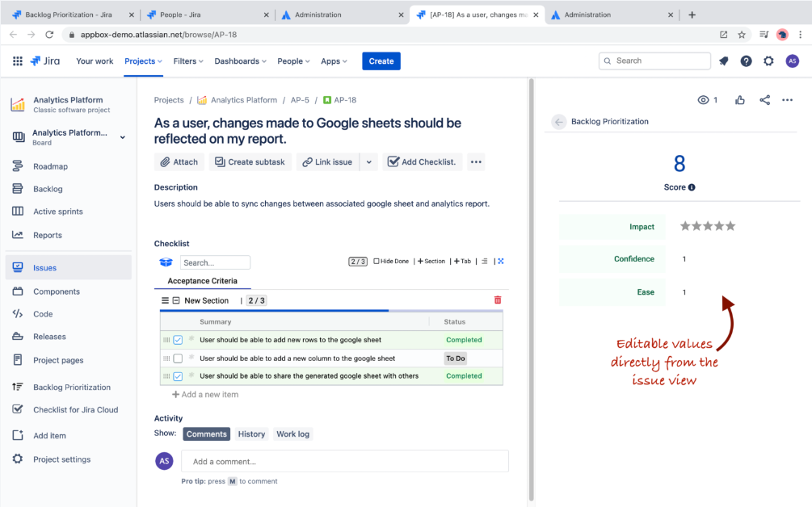The image size is (812, 507).
Task: Click the Add a comment field
Action: (345, 462)
